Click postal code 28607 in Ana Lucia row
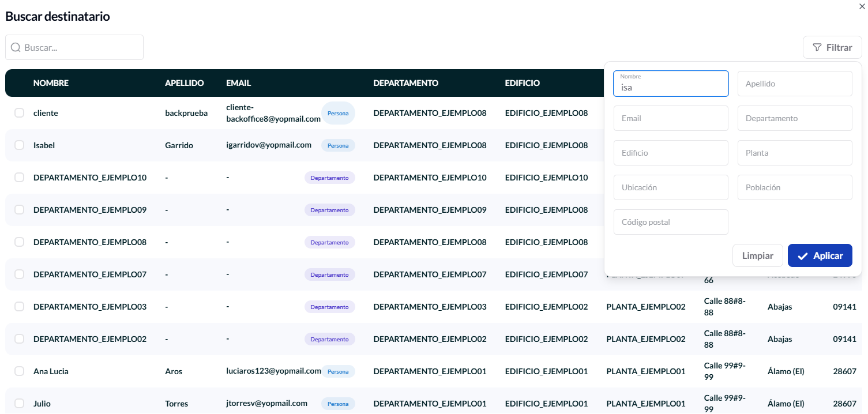The image size is (868, 414). tap(845, 371)
